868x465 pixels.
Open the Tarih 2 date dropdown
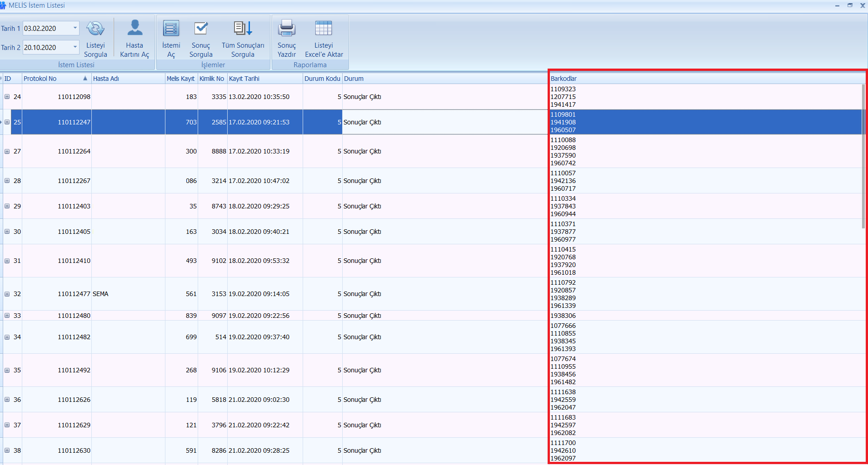75,47
